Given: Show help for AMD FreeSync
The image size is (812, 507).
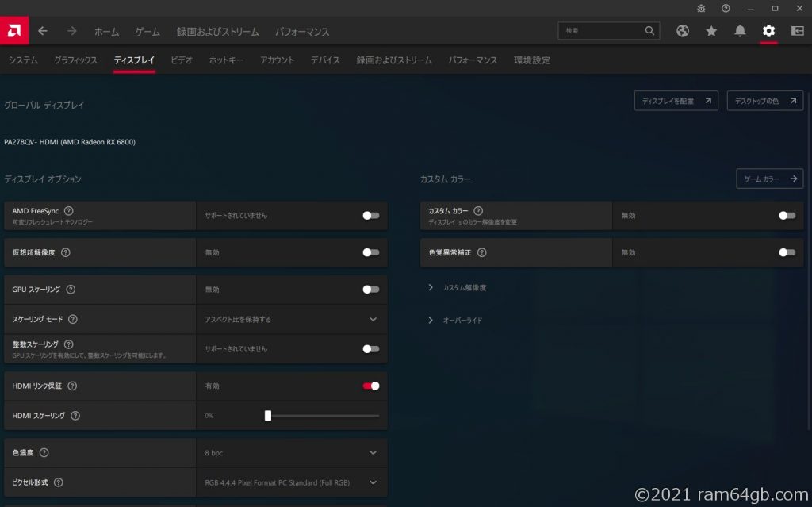Looking at the screenshot, I should (x=68, y=211).
